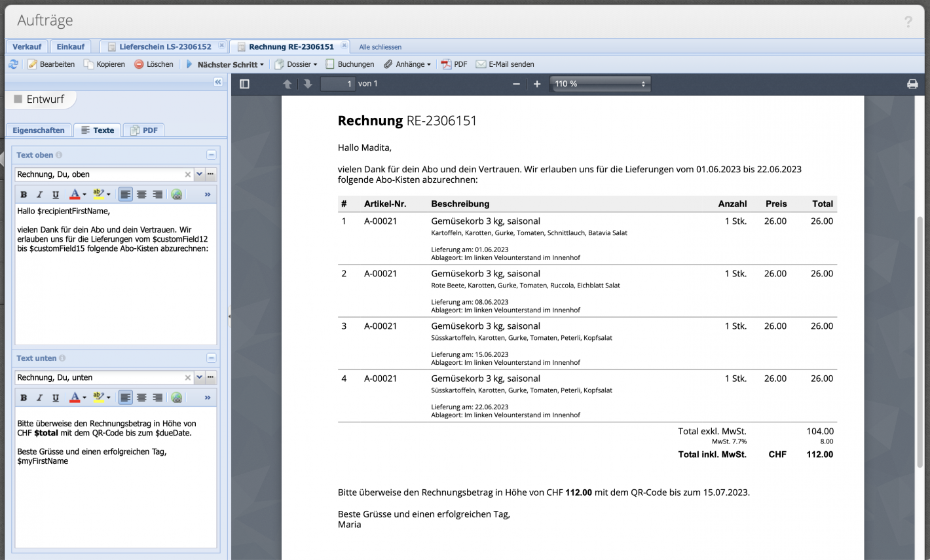Open the Eigenschaften tab in the sidebar
Screen dimensions: 930x560
tap(38, 130)
